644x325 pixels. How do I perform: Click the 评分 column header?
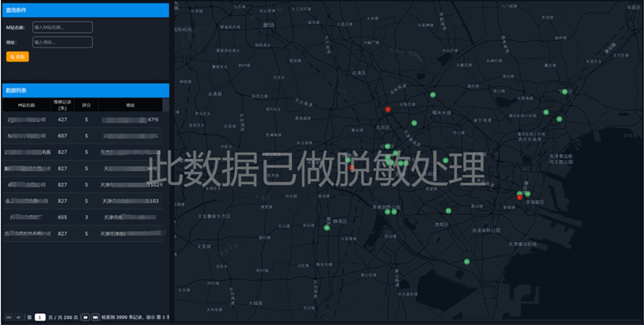[86, 104]
